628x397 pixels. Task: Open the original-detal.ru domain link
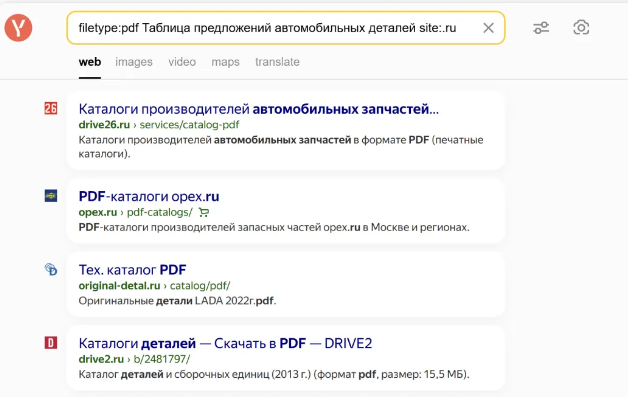pos(119,286)
